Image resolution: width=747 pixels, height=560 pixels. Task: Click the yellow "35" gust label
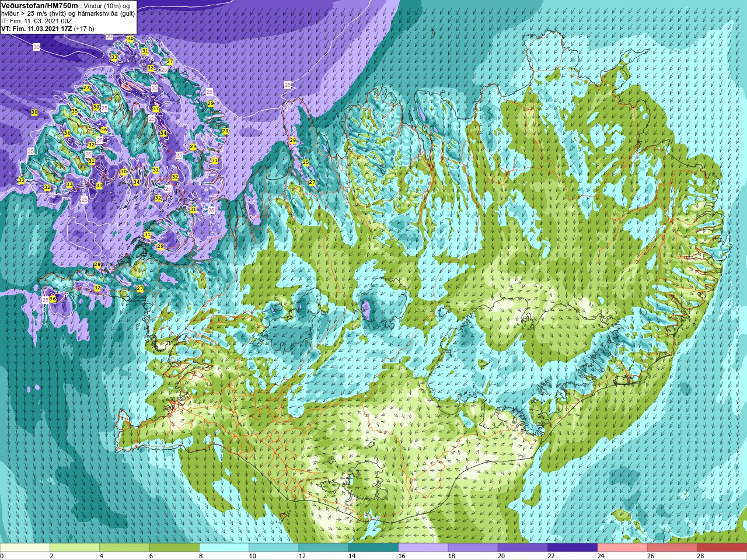(75, 111)
